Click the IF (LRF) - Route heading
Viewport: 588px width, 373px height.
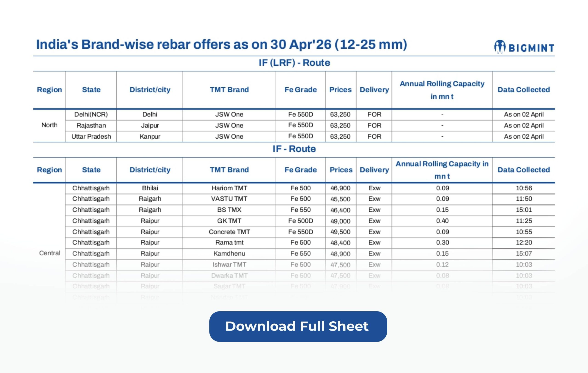294,63
